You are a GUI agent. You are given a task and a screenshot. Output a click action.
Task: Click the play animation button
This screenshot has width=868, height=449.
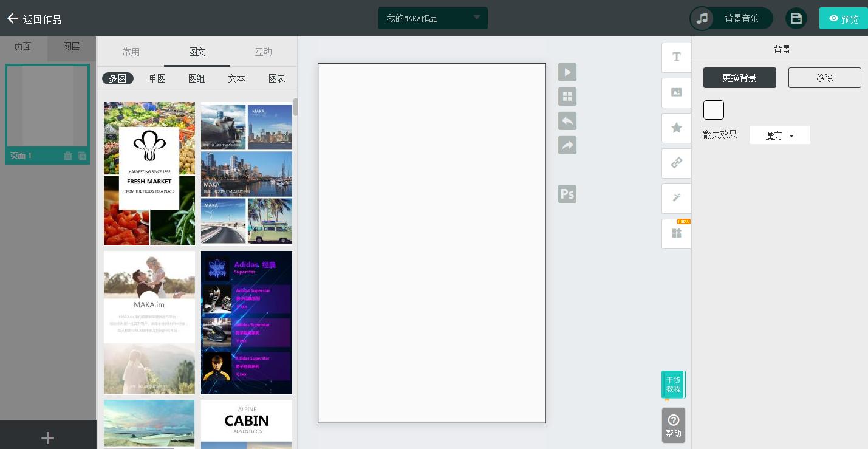(567, 72)
